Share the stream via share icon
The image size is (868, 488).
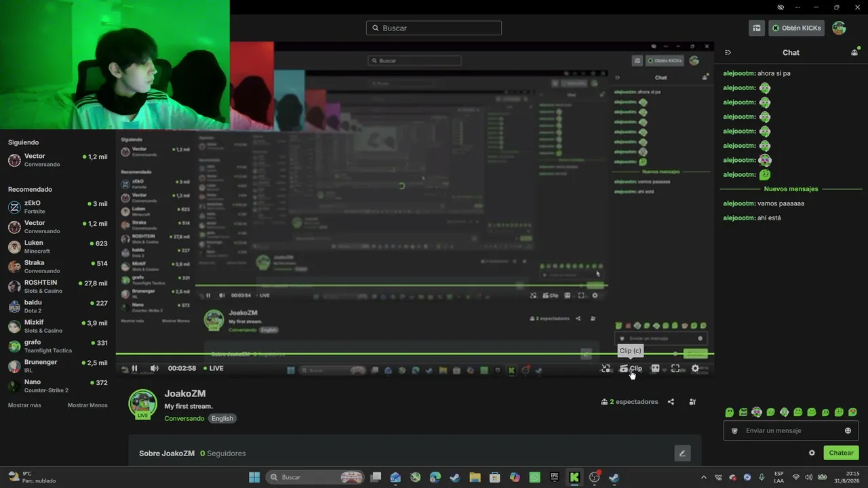pyautogui.click(x=671, y=402)
